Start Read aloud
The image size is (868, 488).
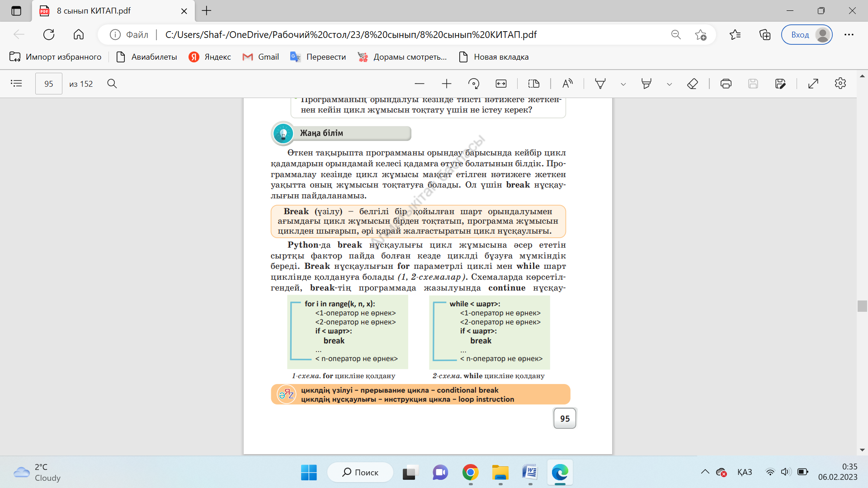pyautogui.click(x=567, y=84)
